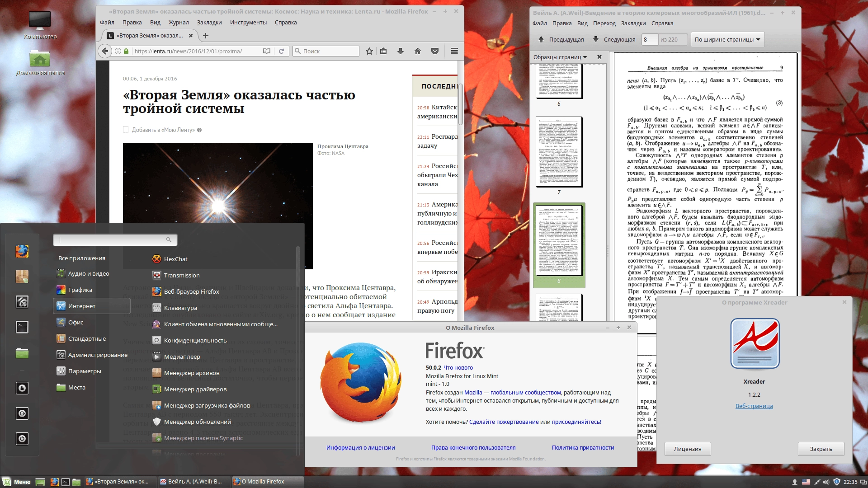Viewport: 868px width, 488px height.
Task: Select Администрирование category in Mint menu
Action: pyautogui.click(x=92, y=355)
